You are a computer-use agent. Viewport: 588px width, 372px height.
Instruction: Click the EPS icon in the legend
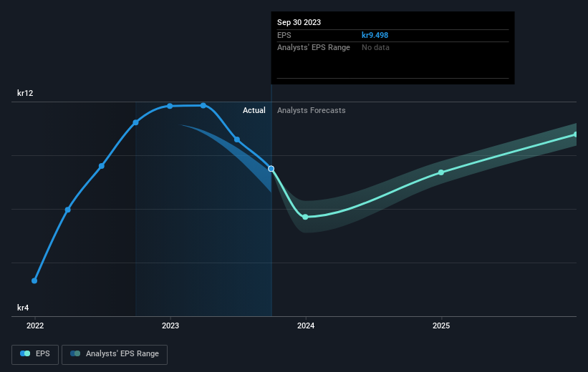(25, 353)
